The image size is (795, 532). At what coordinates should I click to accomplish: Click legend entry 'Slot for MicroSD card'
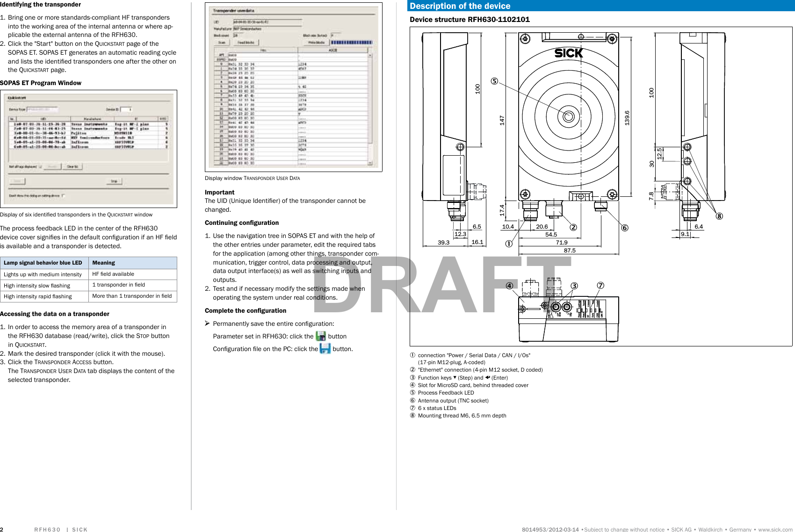point(473,385)
